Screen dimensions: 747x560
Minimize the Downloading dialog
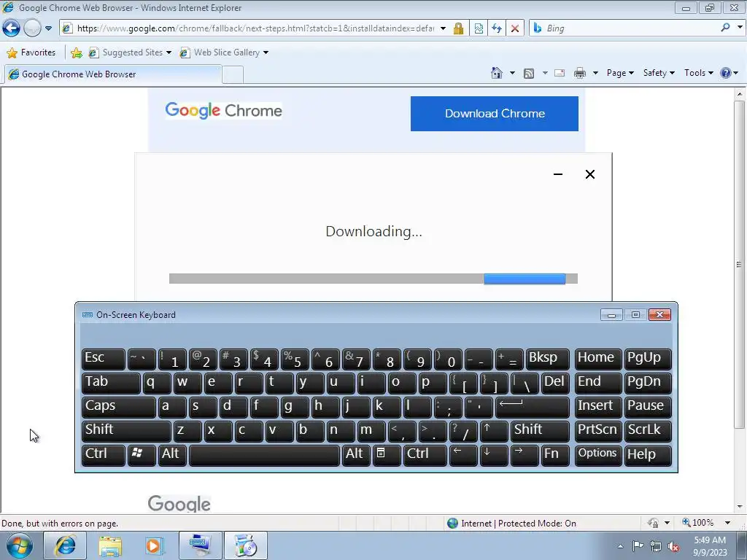(558, 174)
